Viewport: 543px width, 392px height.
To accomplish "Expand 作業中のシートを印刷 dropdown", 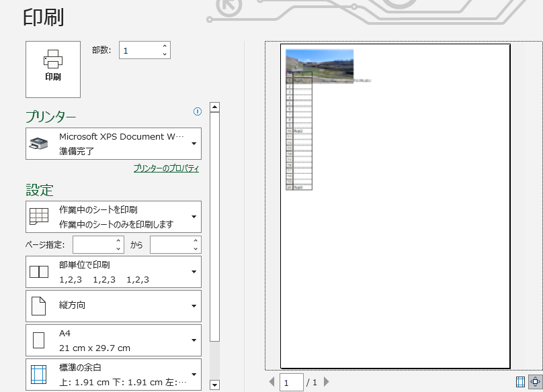I will click(114, 217).
